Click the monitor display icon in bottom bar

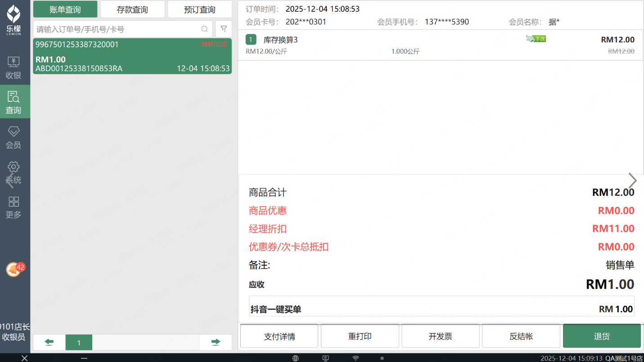click(325, 358)
